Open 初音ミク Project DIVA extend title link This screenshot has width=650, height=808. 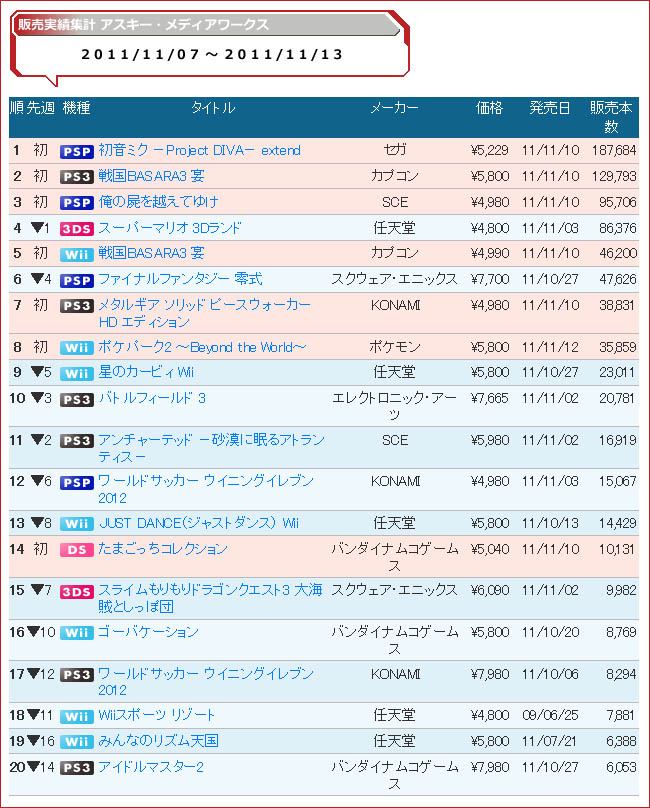tap(199, 150)
